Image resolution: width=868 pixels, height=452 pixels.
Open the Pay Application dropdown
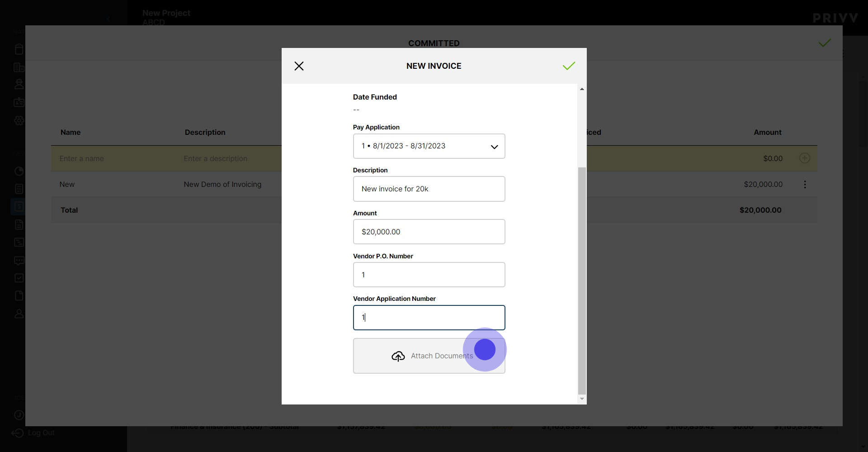click(x=429, y=146)
